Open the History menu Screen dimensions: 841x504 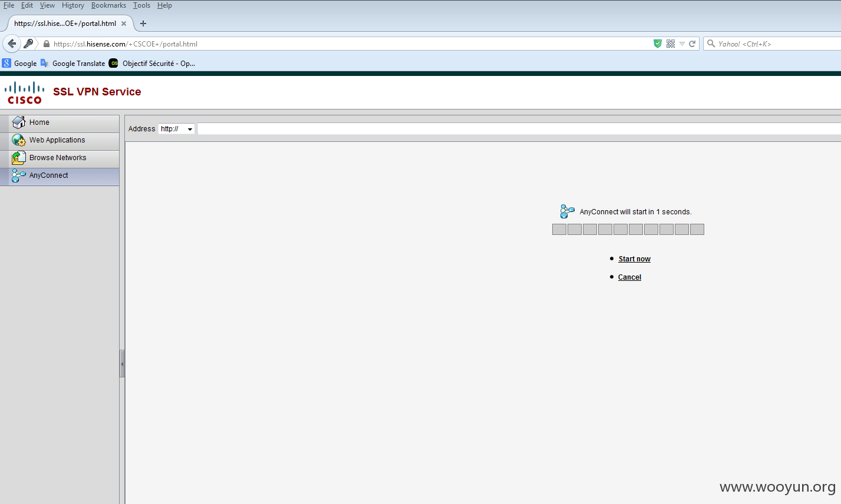pos(73,5)
